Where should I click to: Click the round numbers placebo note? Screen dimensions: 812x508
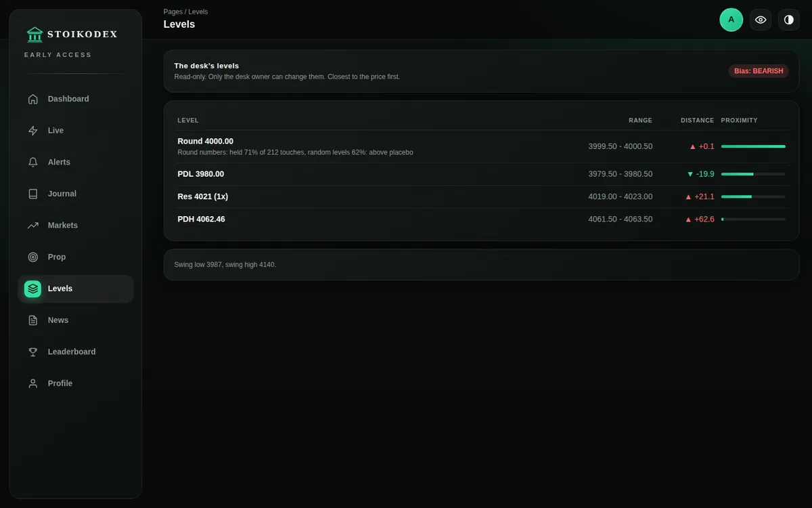pyautogui.click(x=295, y=152)
